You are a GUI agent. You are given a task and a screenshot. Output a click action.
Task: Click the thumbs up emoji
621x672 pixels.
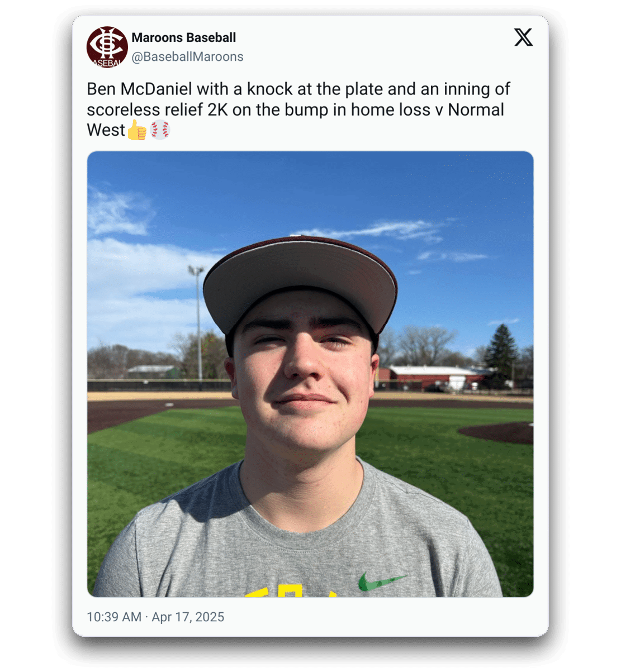click(x=137, y=130)
